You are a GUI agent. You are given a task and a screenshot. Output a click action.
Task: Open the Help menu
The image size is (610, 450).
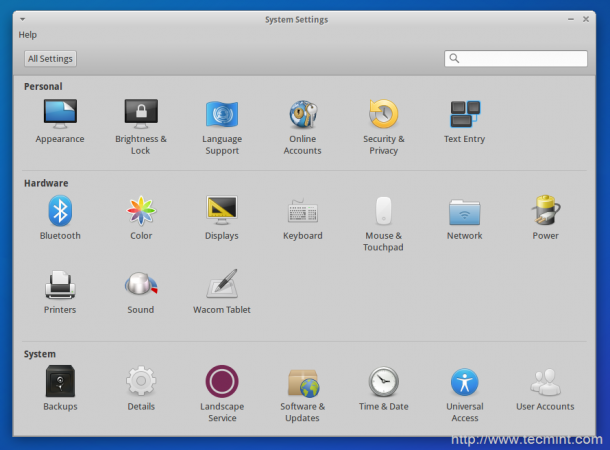click(27, 35)
